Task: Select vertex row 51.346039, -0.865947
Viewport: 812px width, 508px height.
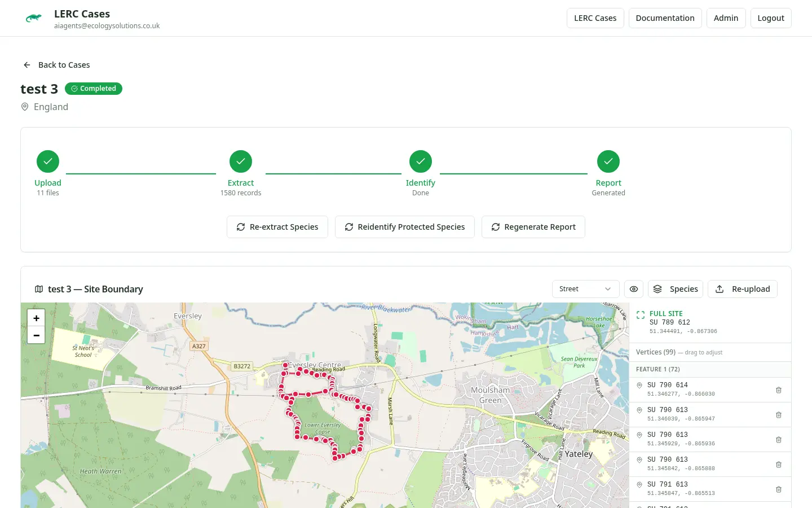Action: click(710, 415)
